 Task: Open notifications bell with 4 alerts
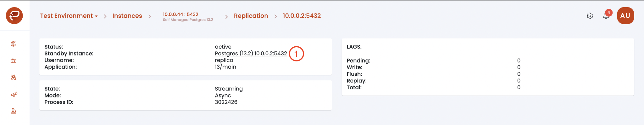606,16
